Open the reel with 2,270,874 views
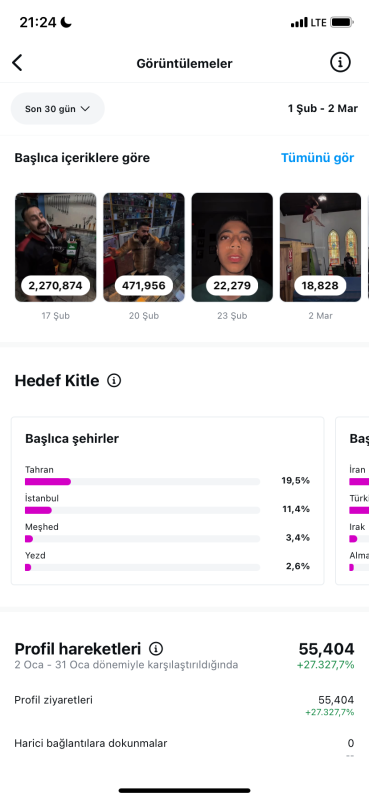The height and width of the screenshot is (800, 369). (56, 247)
